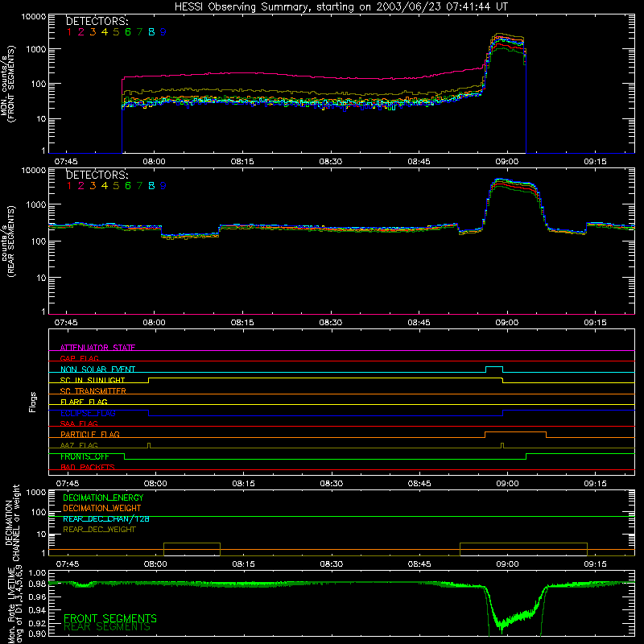644x644 pixels.
Task: Click the Mon. Rate LIVETIME axis title
Action: [x=11, y=605]
